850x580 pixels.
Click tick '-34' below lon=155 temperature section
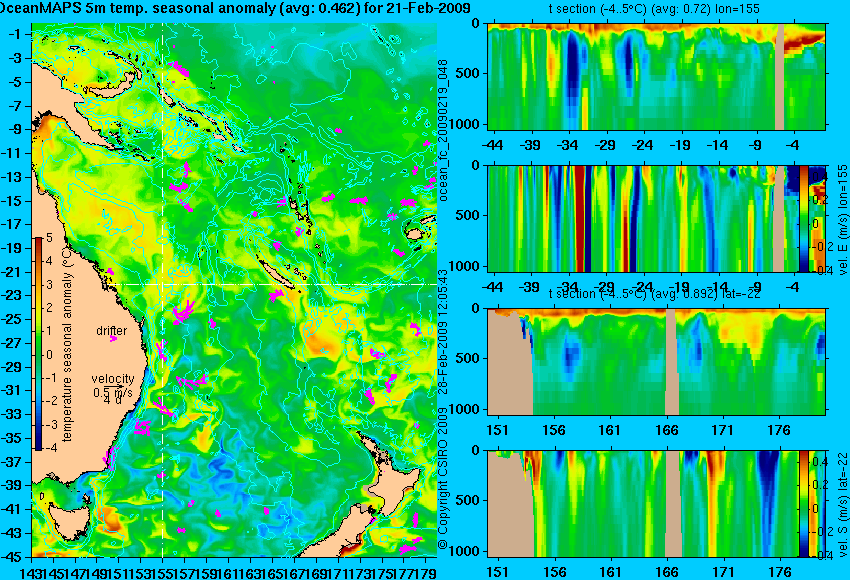coord(568,145)
